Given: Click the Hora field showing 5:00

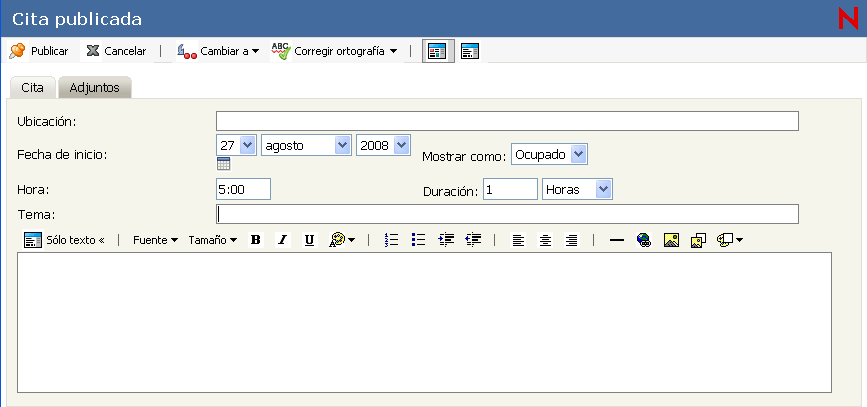Looking at the screenshot, I should [243, 189].
